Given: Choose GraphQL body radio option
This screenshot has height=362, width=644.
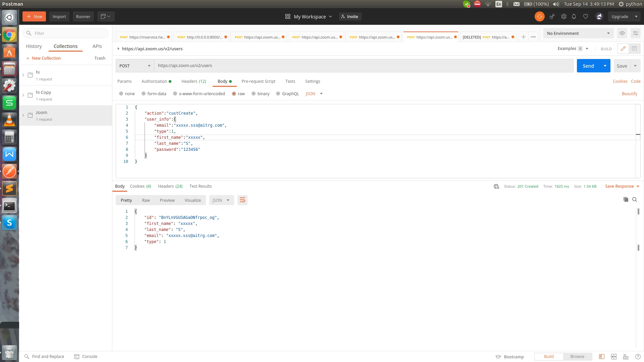Looking at the screenshot, I should coord(278,94).
